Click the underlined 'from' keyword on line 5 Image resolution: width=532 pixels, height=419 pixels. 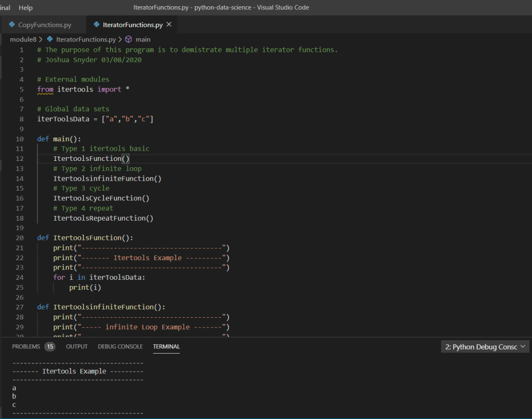click(45, 89)
